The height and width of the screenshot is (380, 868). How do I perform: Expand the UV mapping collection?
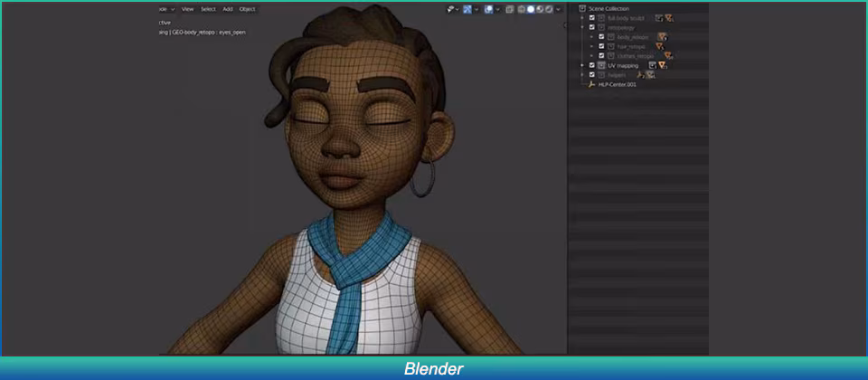[x=582, y=65]
